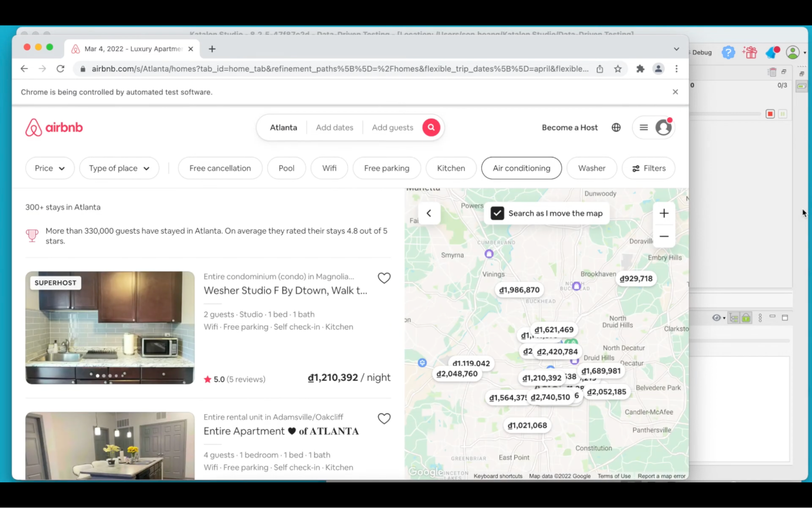The height and width of the screenshot is (508, 812).
Task: Click Atlanta location in search bar
Action: tap(283, 128)
